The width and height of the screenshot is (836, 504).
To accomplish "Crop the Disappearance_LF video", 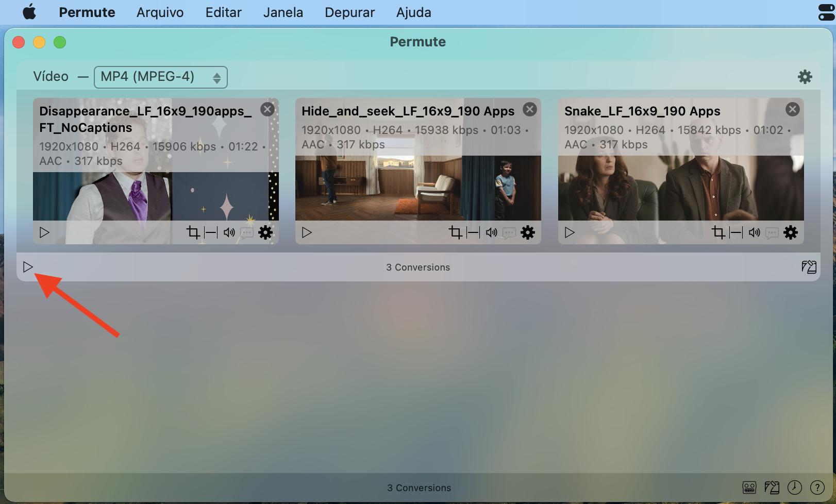I will pos(193,232).
